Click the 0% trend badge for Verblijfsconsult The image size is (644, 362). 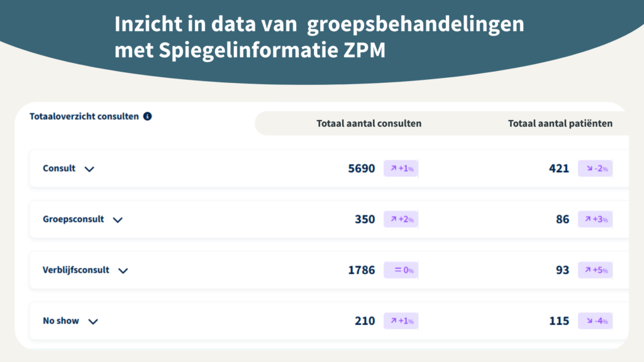pos(401,270)
